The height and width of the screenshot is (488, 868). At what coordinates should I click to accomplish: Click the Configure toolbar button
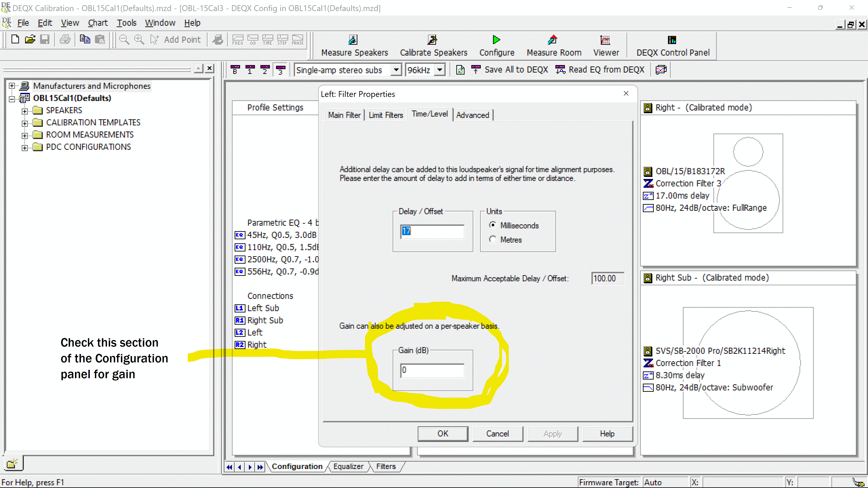point(497,46)
